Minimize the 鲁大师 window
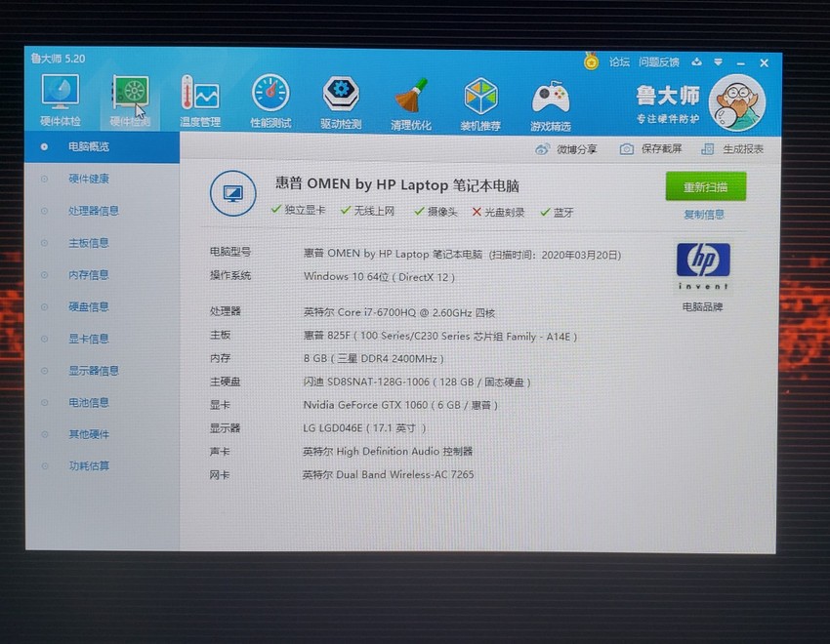 [x=740, y=62]
